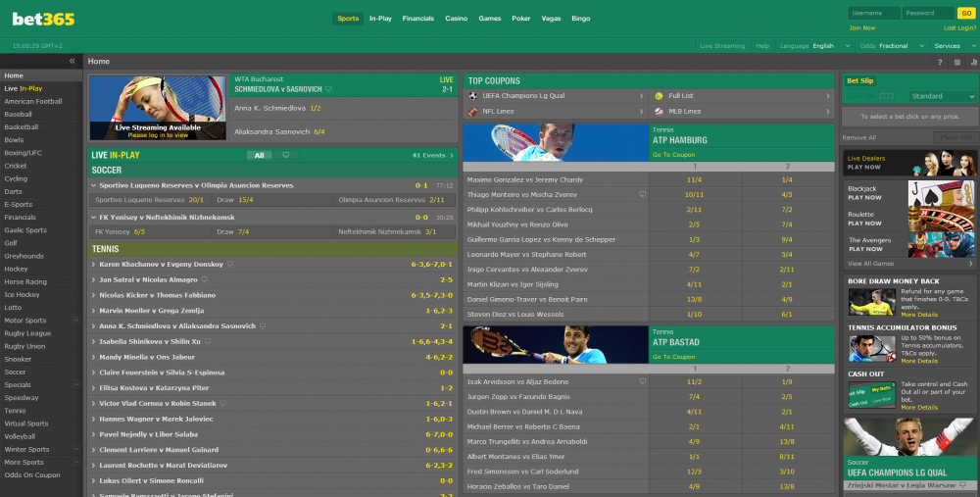This screenshot has width=980, height=497.
Task: Click the question mark help icon
Action: (x=940, y=62)
